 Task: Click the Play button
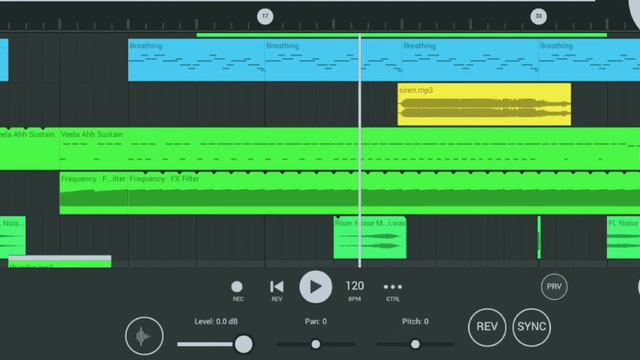coord(316,287)
